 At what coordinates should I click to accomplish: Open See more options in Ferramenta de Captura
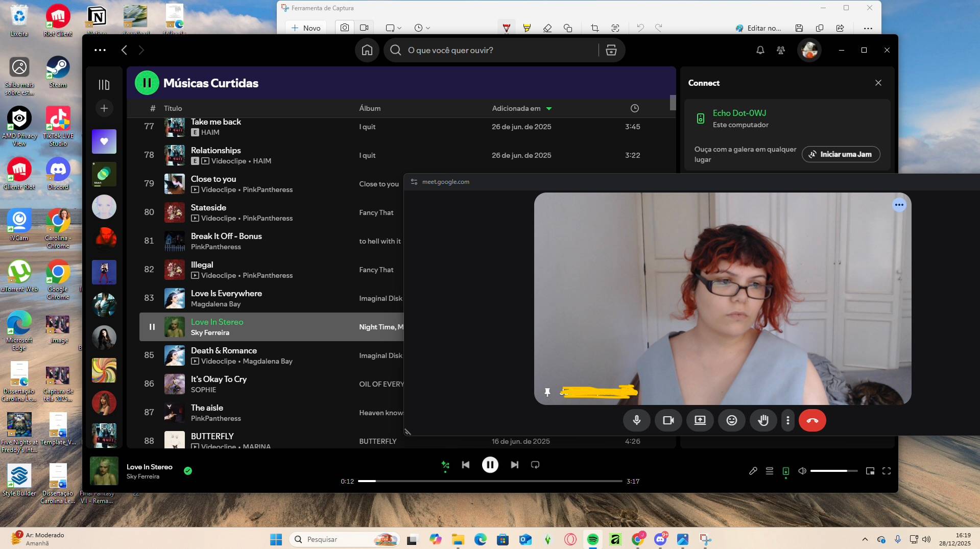click(868, 28)
